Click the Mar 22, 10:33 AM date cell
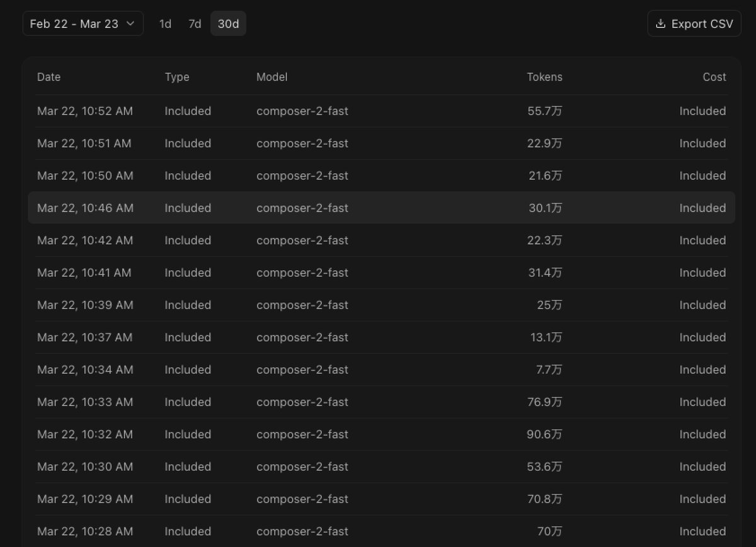756x547 pixels. [85, 402]
